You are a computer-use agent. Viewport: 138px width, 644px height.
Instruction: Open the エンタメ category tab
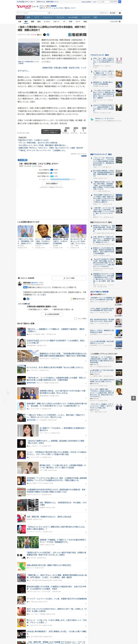point(47,22)
